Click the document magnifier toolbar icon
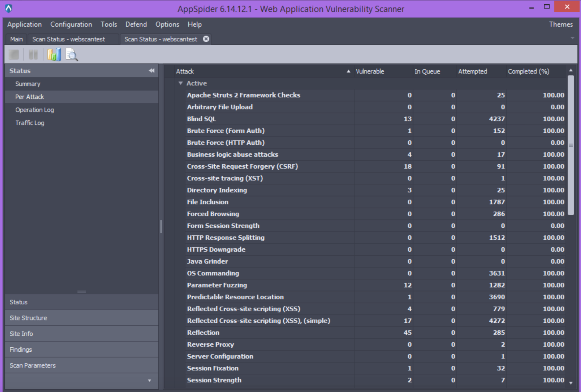 tap(72, 54)
